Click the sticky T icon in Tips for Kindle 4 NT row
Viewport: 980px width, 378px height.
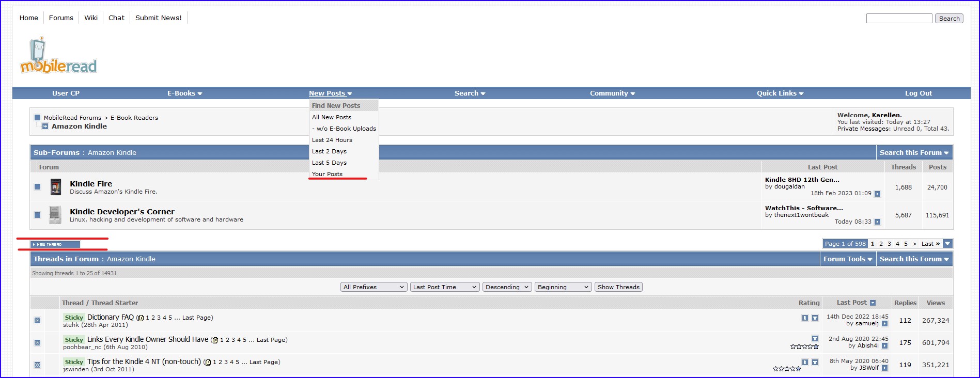(815, 363)
